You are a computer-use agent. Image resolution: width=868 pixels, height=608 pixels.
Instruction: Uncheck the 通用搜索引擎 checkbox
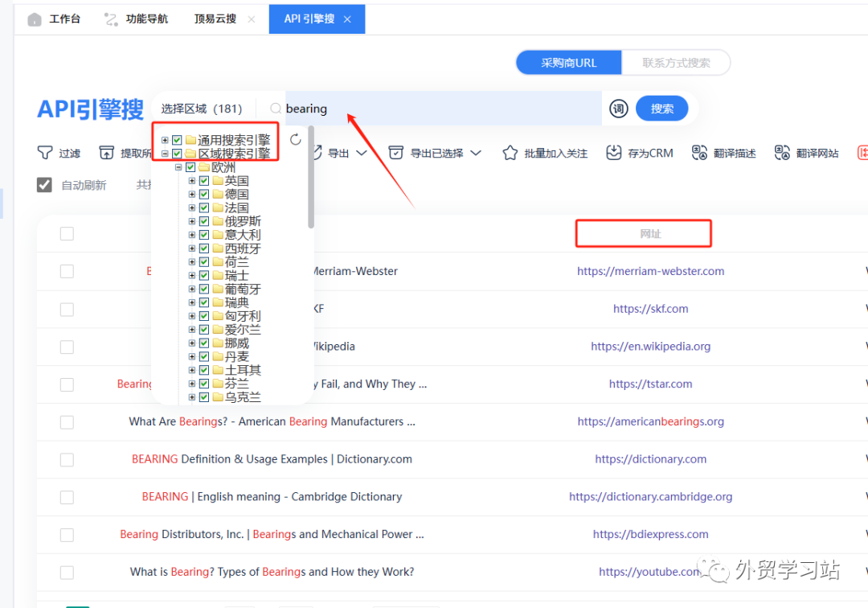point(177,140)
